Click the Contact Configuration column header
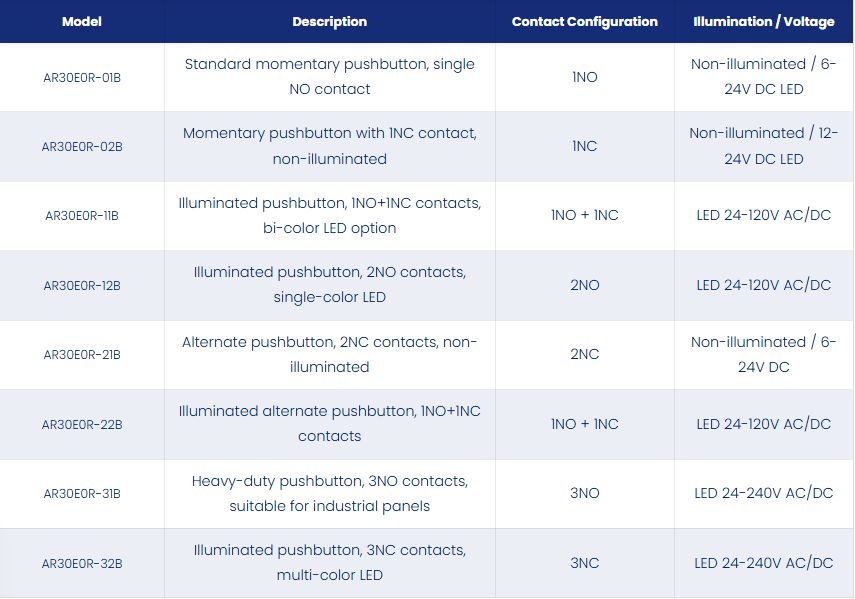This screenshot has height=599, width=855. pos(585,22)
